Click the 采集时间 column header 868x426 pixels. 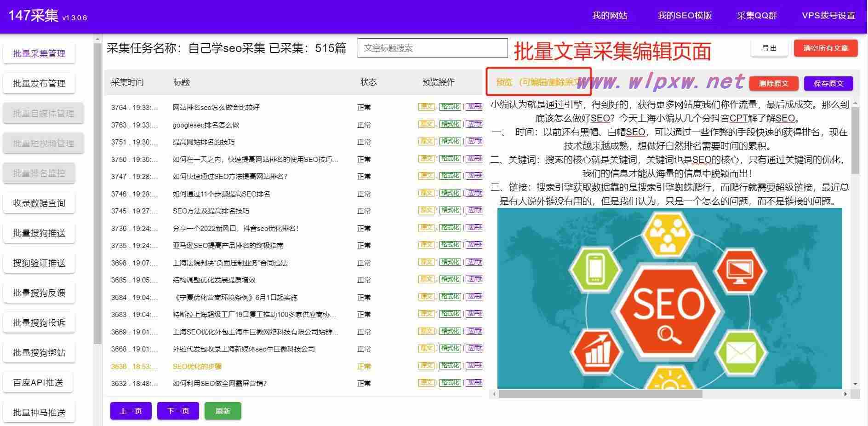click(127, 82)
